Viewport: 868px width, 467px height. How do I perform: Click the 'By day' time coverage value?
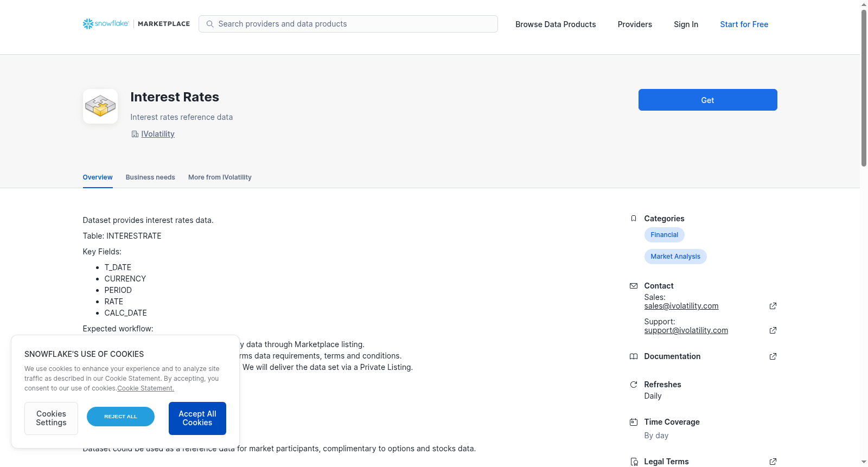656,436
